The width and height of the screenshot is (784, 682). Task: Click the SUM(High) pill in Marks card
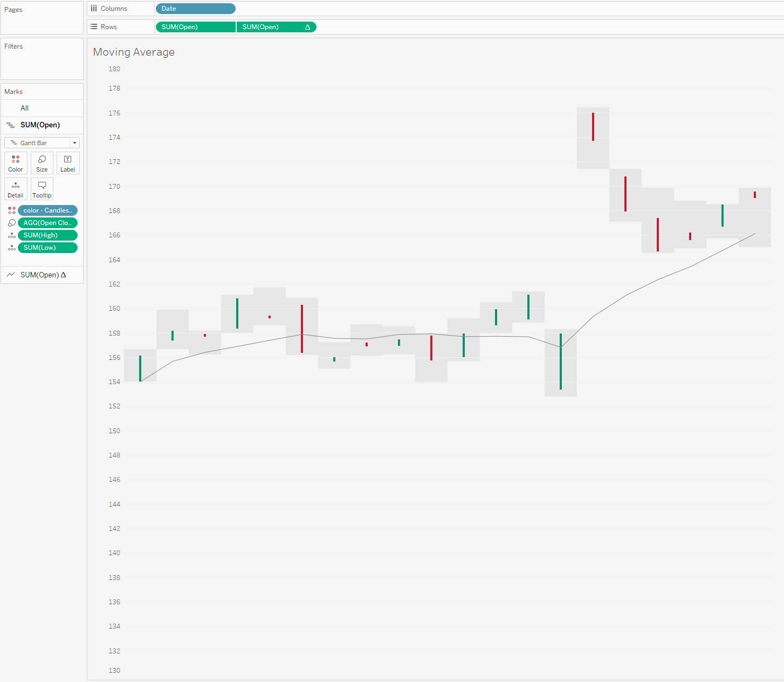[x=47, y=235]
